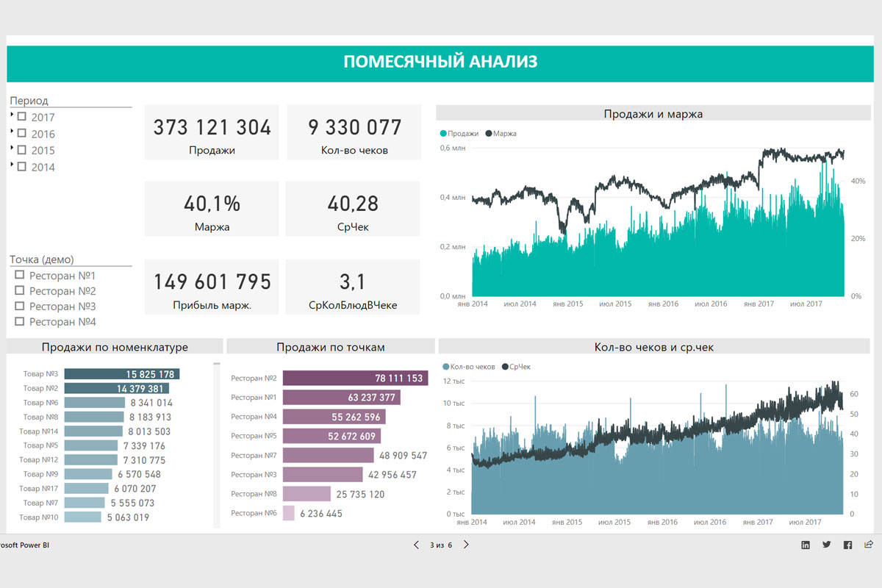
Task: Click the СрЧек legend marker
Action: (504, 367)
